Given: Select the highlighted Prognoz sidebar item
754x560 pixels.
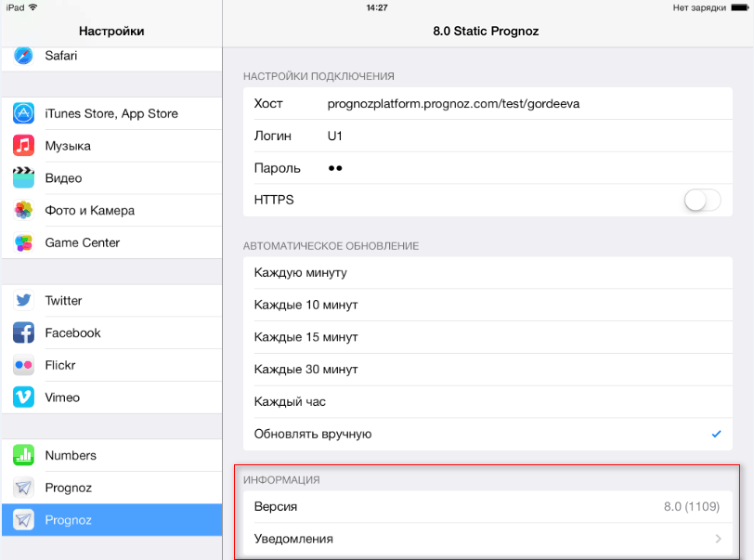Looking at the screenshot, I should point(111,520).
